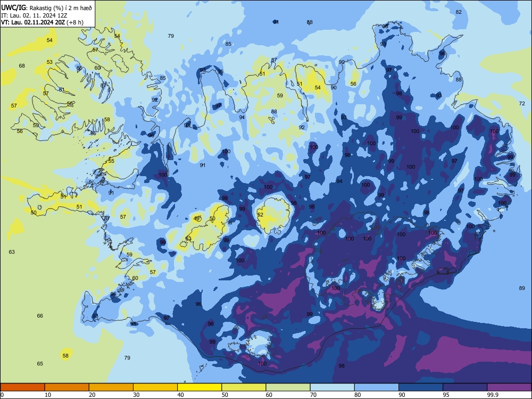Click the legend label '95'
This screenshot has height=399, width=532.
[446, 395]
